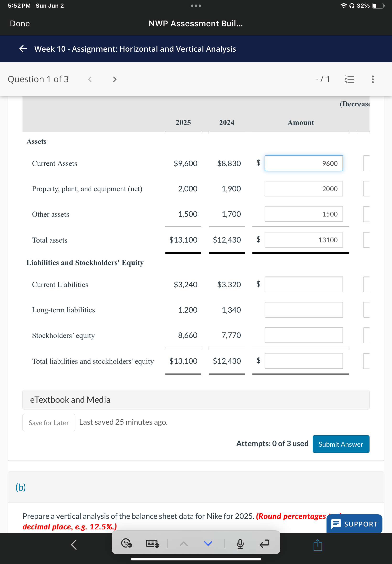Click the 2024 column header
This screenshot has width=392, height=564.
pos(227,123)
